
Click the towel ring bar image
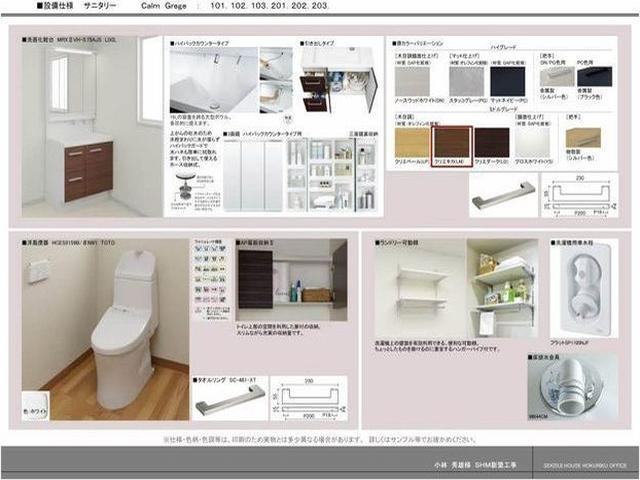click(230, 400)
